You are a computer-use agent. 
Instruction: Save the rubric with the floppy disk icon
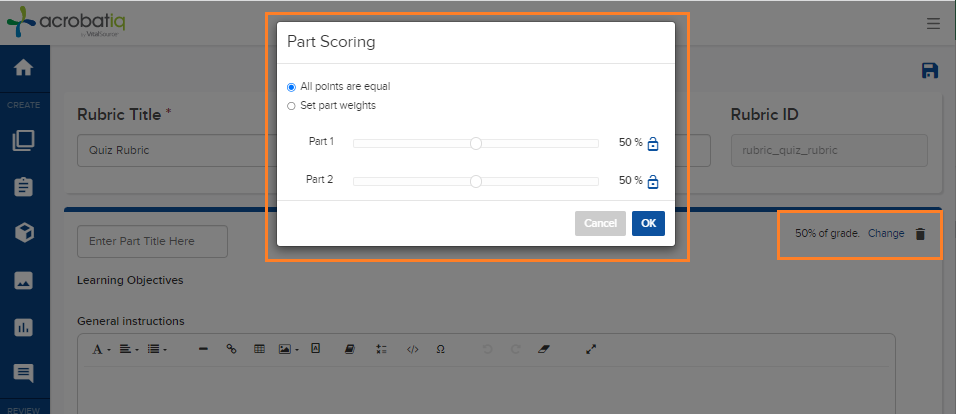click(x=929, y=70)
